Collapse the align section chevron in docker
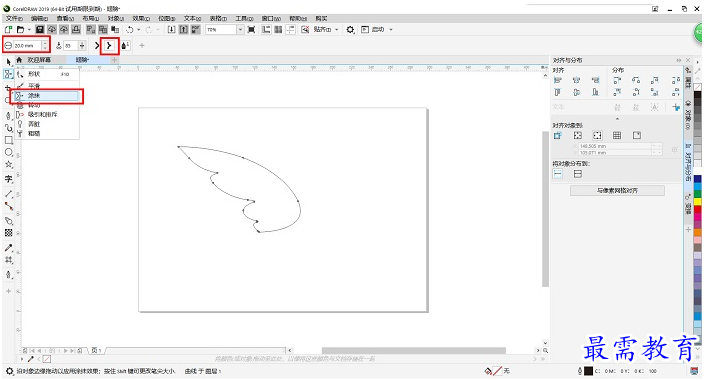This screenshot has height=380, width=705. tap(617, 119)
